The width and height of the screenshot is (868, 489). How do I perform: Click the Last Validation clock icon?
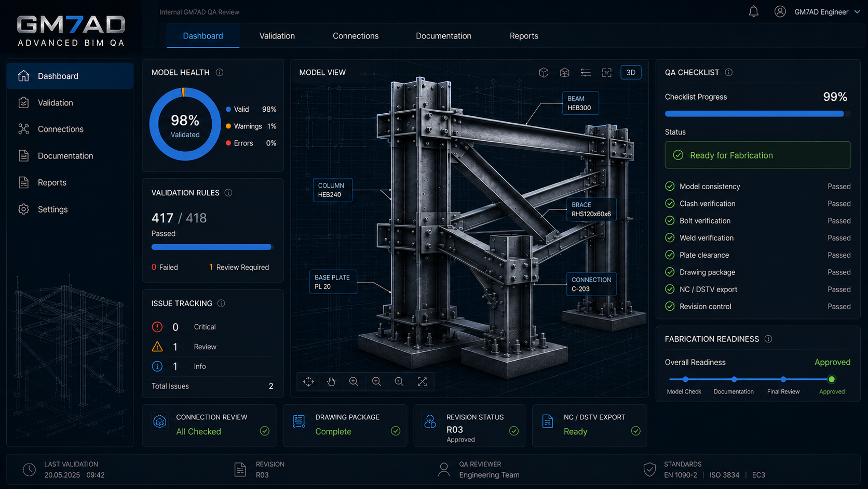point(29,470)
